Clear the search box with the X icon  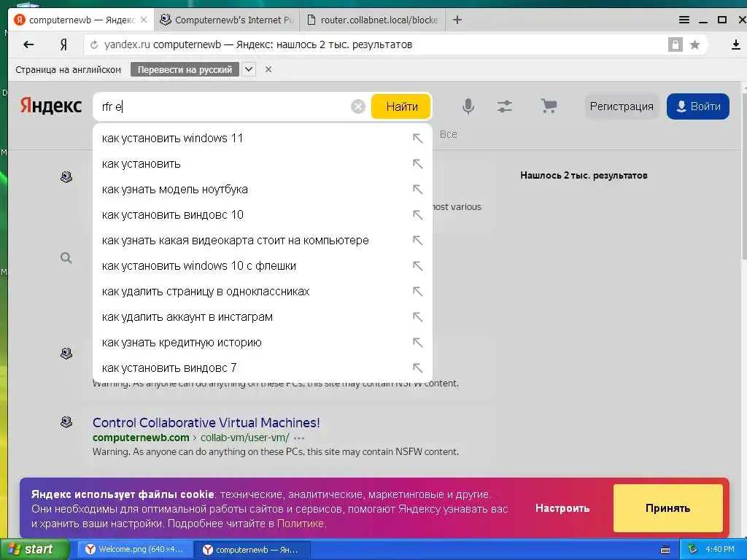357,106
